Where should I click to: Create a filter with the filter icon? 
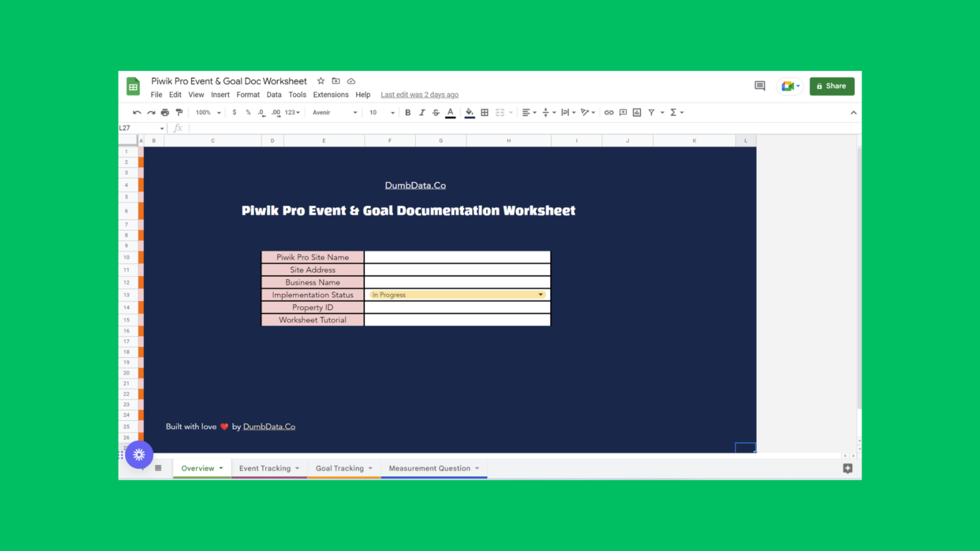(x=651, y=112)
